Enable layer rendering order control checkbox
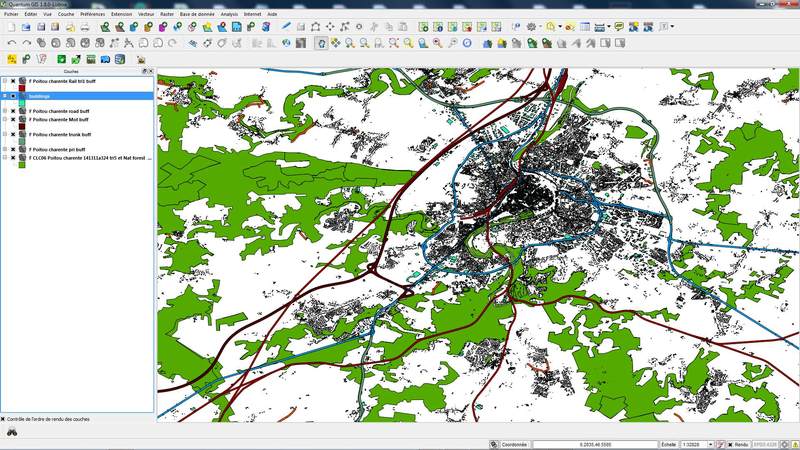 pyautogui.click(x=4, y=418)
